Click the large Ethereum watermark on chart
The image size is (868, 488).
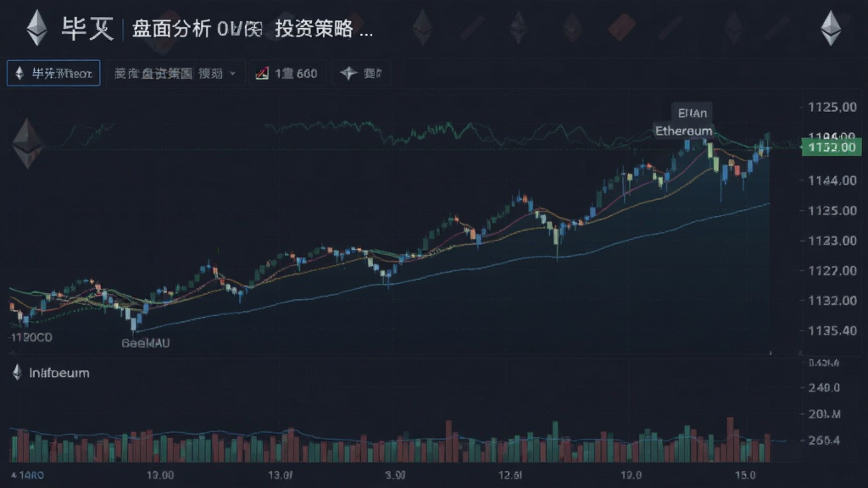[28, 142]
